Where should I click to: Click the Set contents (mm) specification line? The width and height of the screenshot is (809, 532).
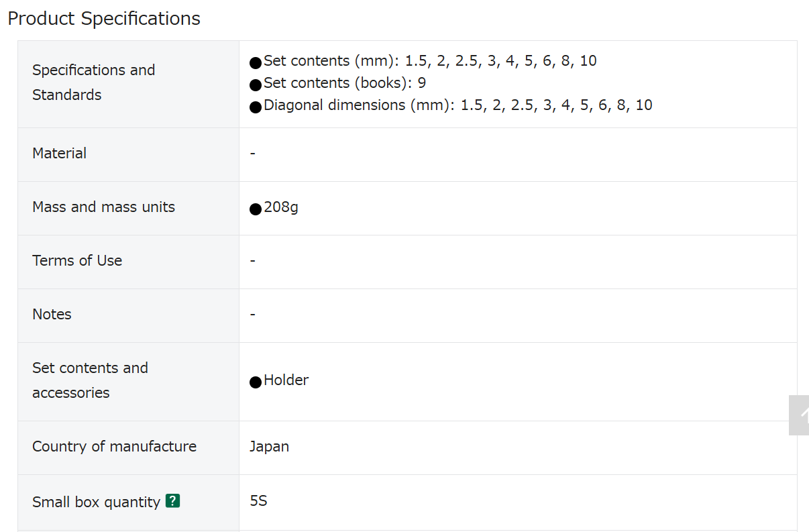coord(423,61)
